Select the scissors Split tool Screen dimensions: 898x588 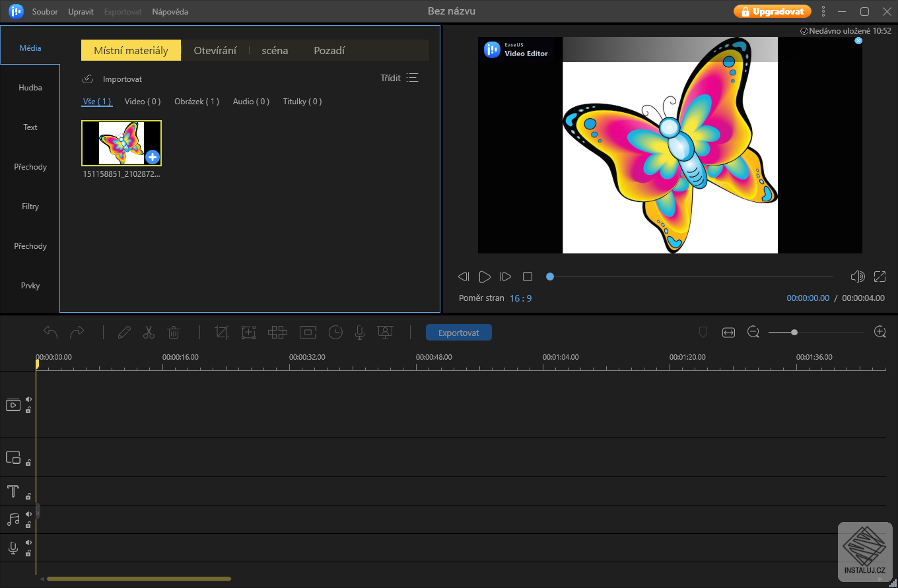tap(149, 332)
